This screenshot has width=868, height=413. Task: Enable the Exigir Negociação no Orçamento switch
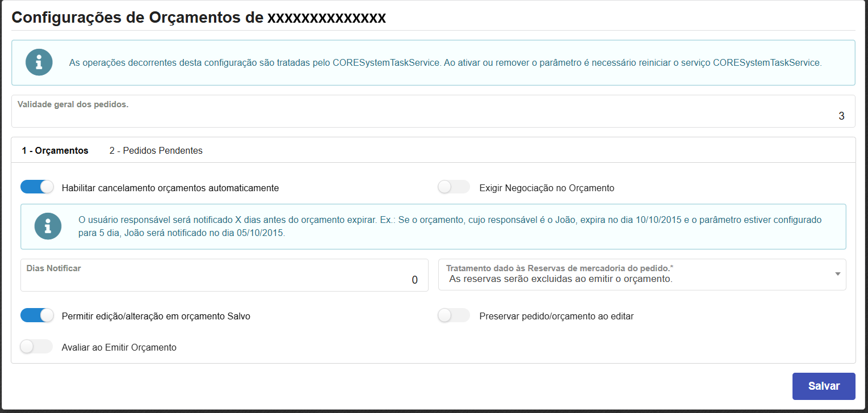tap(454, 187)
